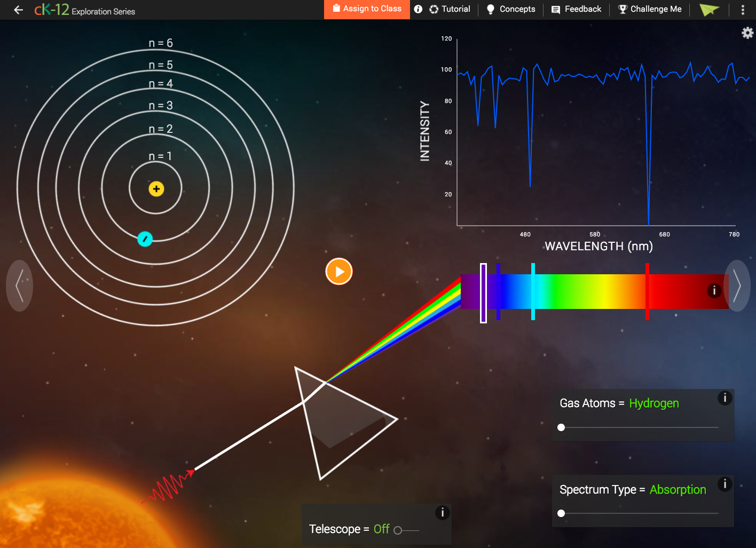Click the paper plane share icon
756x548 pixels.
click(x=710, y=10)
